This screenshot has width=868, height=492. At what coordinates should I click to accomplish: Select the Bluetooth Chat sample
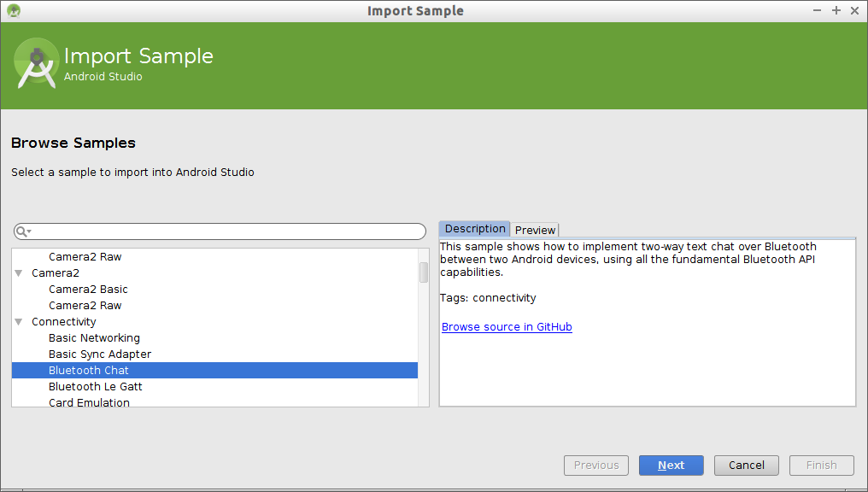(x=88, y=370)
